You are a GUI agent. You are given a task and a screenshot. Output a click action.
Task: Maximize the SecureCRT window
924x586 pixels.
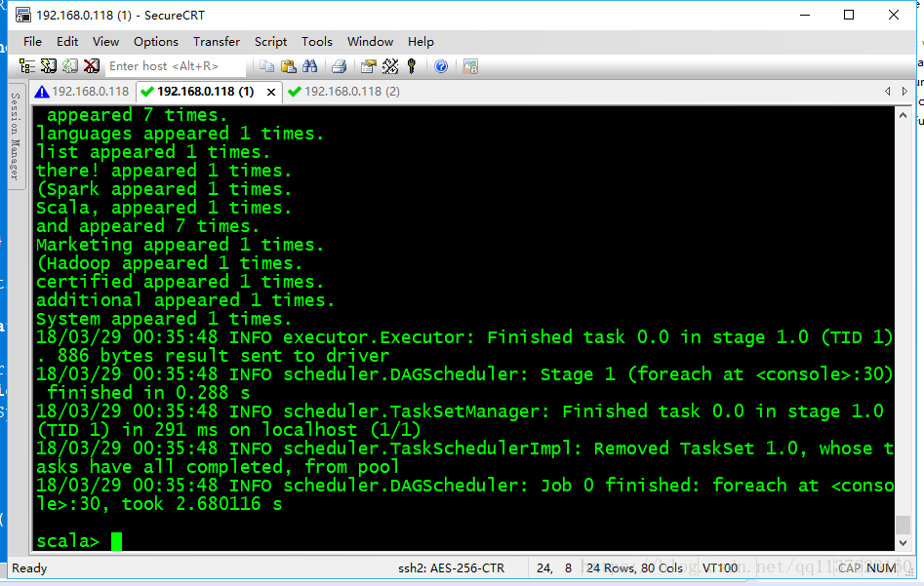pyautogui.click(x=849, y=15)
